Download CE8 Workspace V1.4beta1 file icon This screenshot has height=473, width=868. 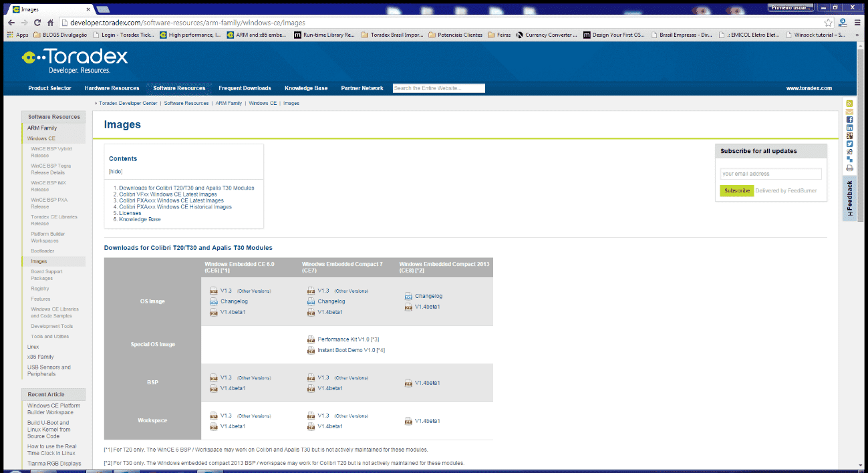tap(408, 421)
